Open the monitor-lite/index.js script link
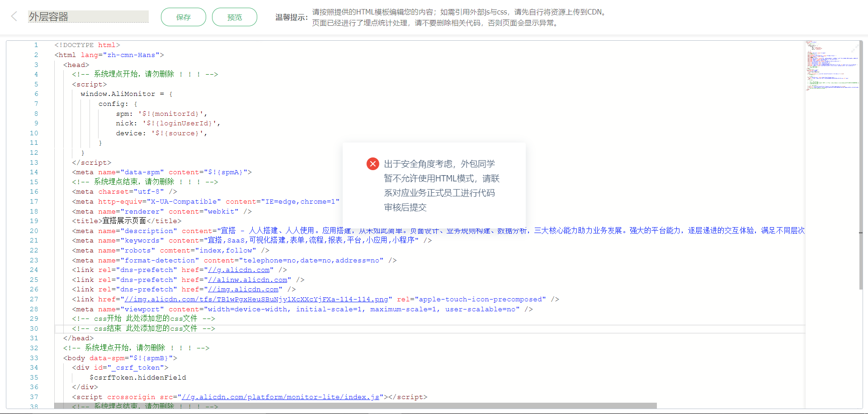The image size is (868, 414). (280, 397)
